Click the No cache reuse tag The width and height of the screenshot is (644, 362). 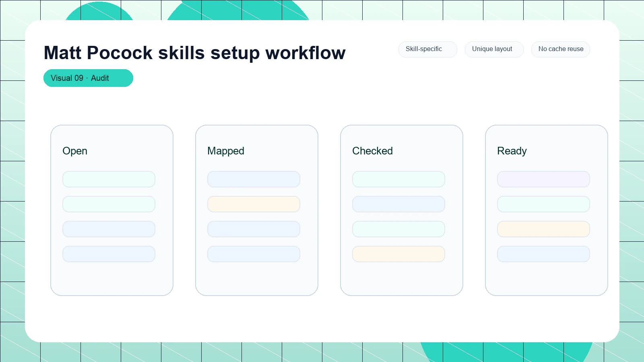click(561, 49)
